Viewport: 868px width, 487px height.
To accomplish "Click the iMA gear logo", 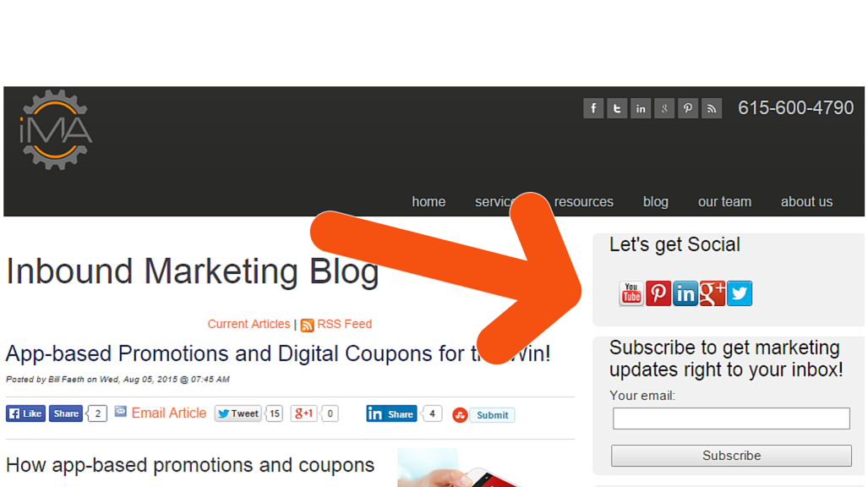I will tap(55, 129).
